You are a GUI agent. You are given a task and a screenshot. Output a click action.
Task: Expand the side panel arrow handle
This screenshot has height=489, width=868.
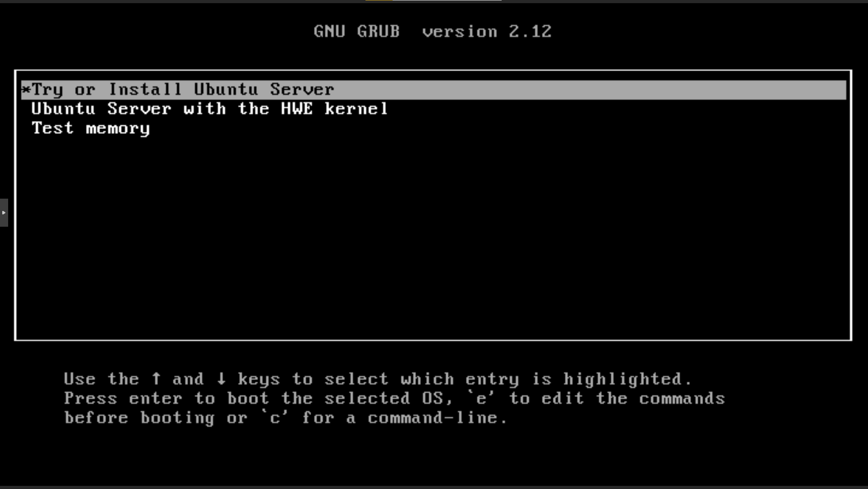point(4,212)
